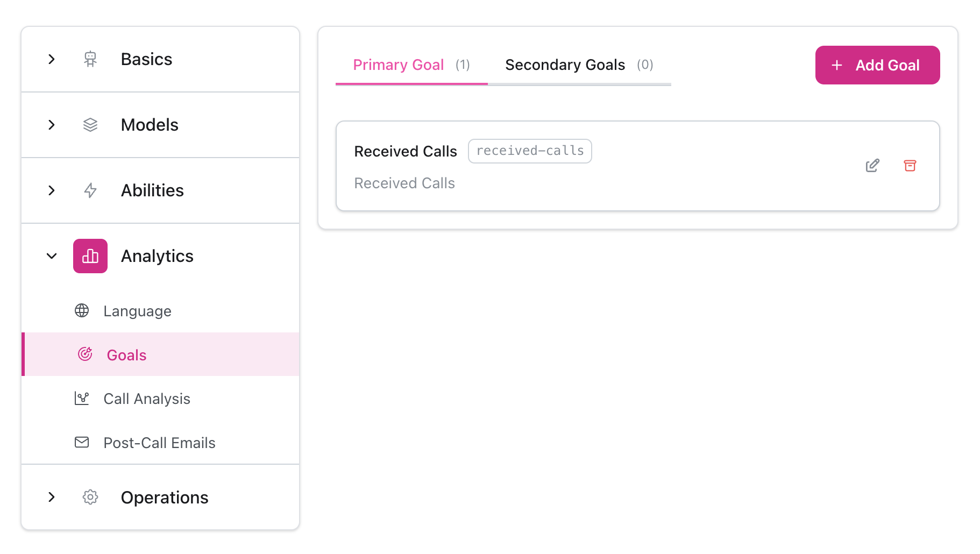Click the Add Goal button
Image resolution: width=980 pixels, height=554 pixels.
click(877, 65)
